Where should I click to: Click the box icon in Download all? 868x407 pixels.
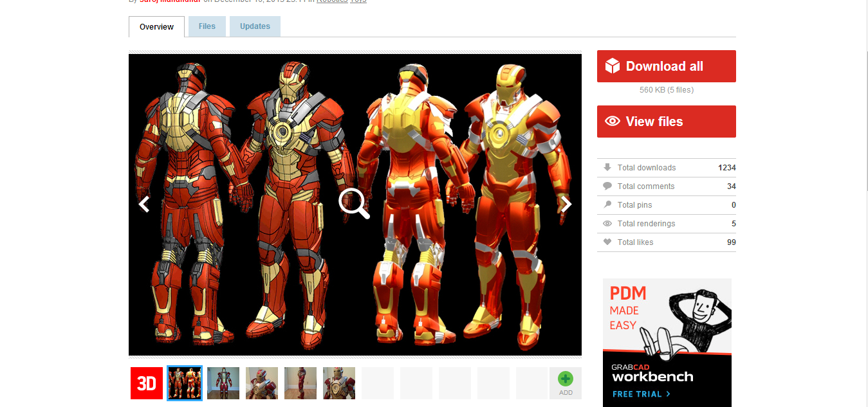[613, 66]
